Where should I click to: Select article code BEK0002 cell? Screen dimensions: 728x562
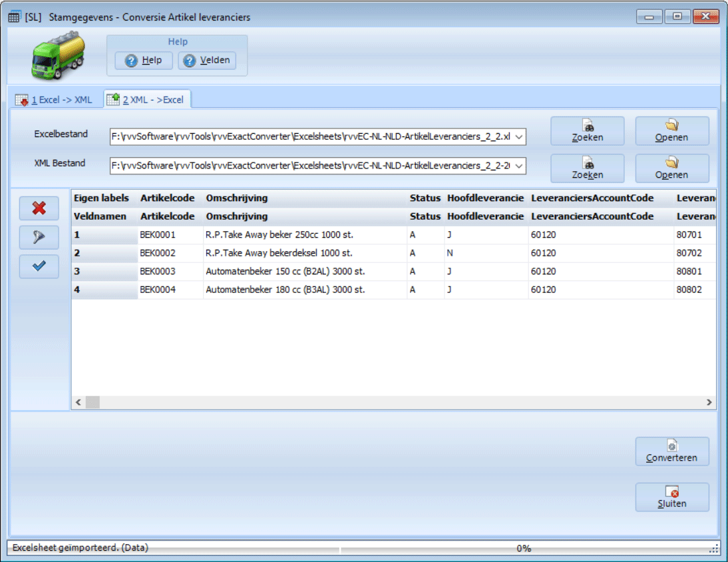170,253
